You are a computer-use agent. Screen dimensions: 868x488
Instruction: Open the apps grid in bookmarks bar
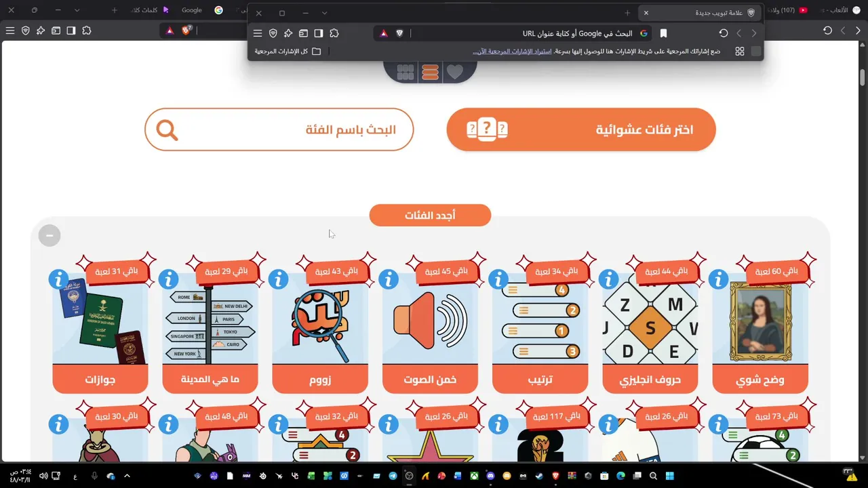tap(740, 52)
